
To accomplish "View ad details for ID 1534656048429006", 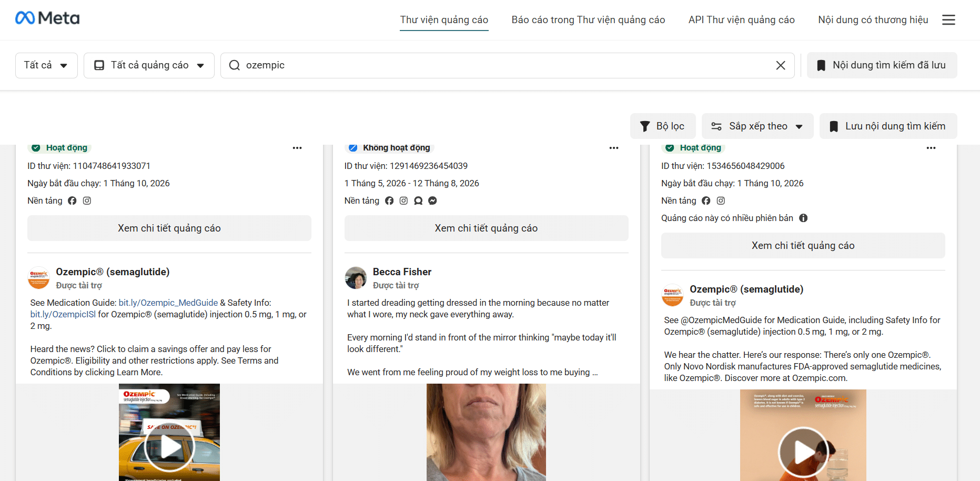I will click(x=803, y=246).
